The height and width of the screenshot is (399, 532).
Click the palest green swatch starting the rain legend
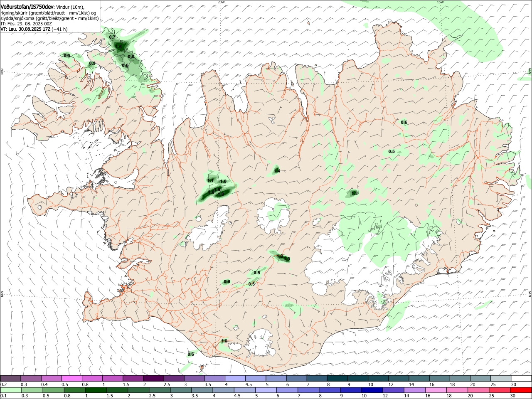coord(10,390)
